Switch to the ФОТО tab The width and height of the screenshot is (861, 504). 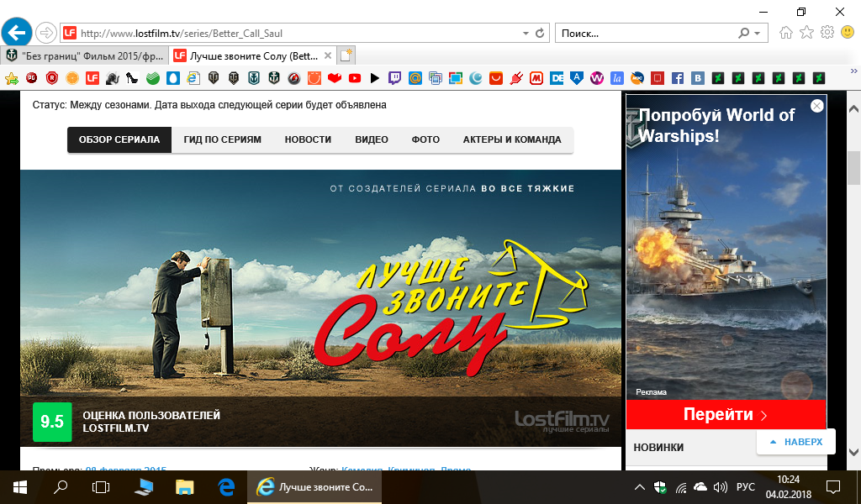(x=425, y=139)
